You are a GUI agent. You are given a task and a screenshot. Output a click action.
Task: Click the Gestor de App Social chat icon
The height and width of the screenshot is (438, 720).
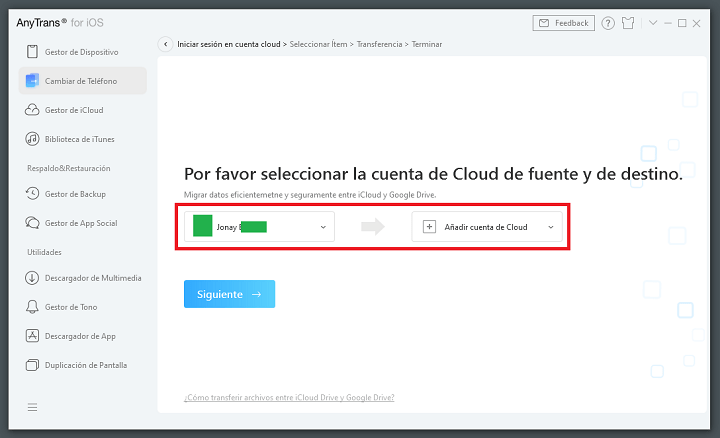(32, 223)
